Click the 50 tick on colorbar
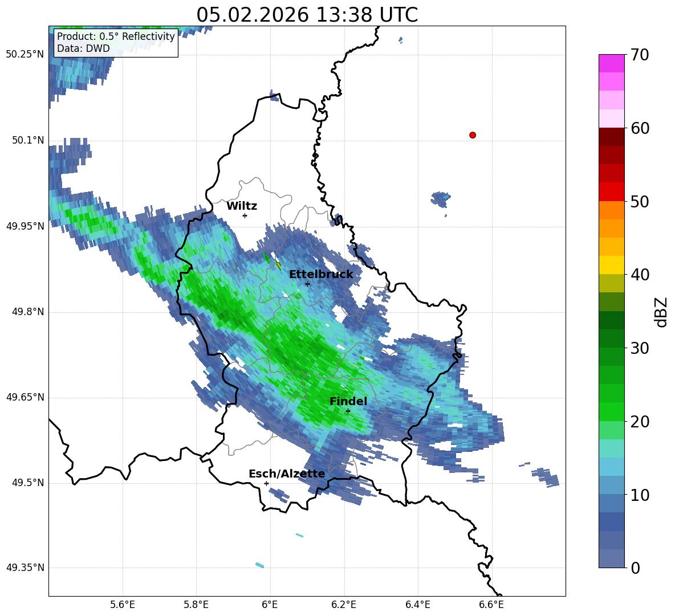The height and width of the screenshot is (616, 675). (x=640, y=202)
